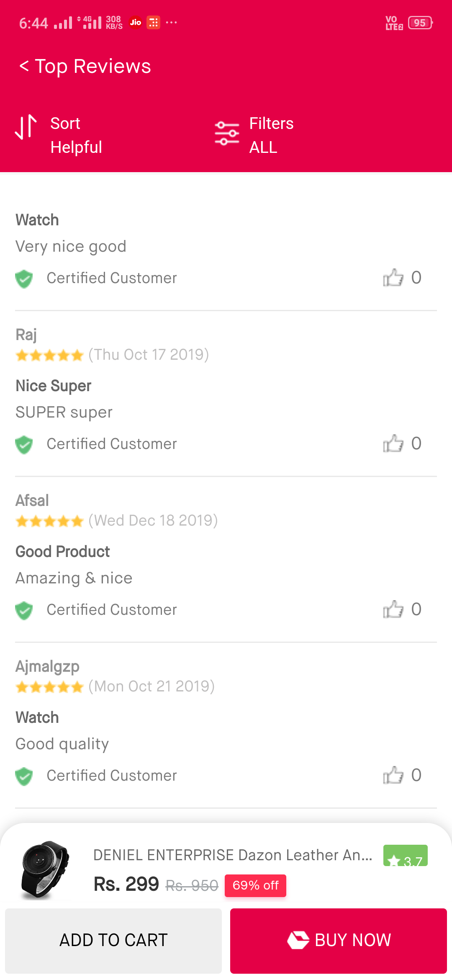Tap the five-star rating on Ajmalgzp's review

[x=49, y=687]
